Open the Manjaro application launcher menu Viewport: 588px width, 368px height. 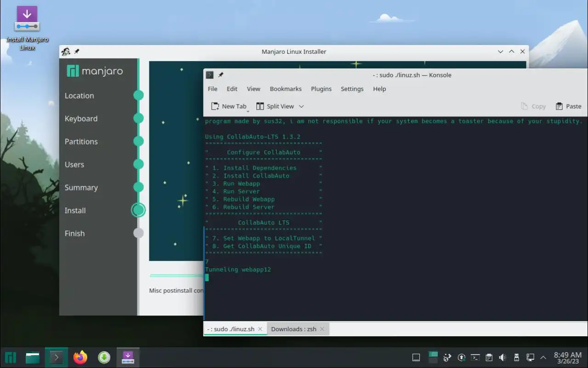pyautogui.click(x=11, y=357)
